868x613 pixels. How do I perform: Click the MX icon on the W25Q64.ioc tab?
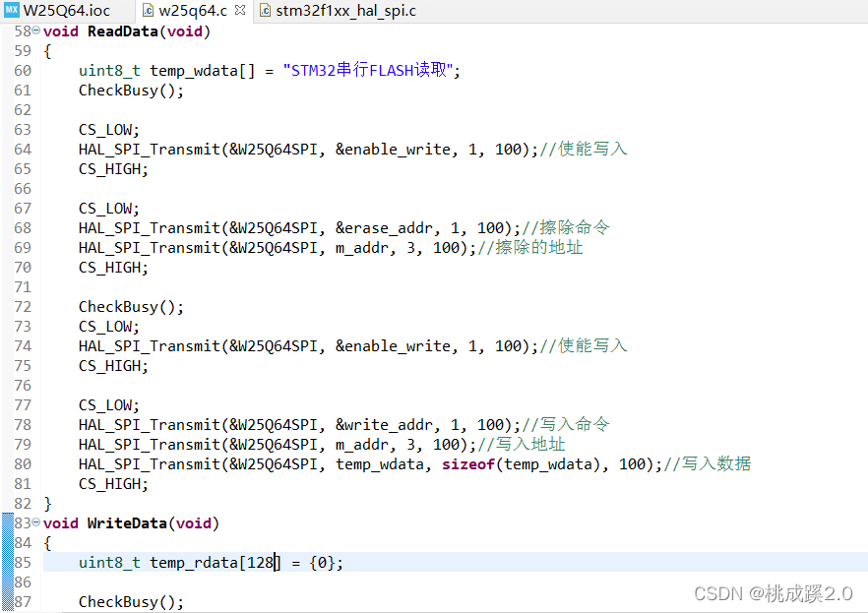(x=11, y=10)
